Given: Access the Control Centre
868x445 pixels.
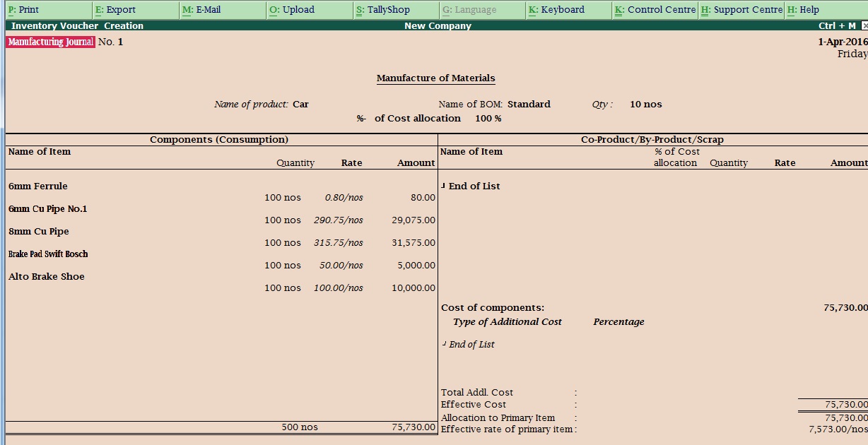Looking at the screenshot, I should coord(655,10).
